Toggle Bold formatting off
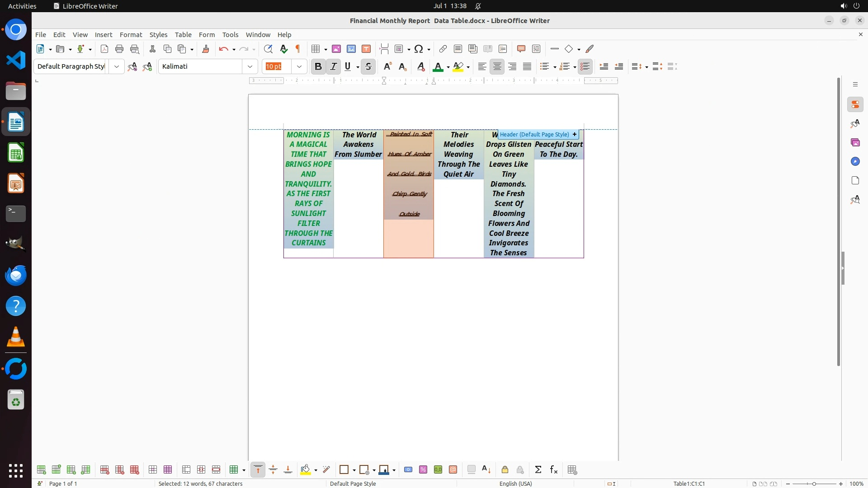The height and width of the screenshot is (488, 868). coord(318,66)
